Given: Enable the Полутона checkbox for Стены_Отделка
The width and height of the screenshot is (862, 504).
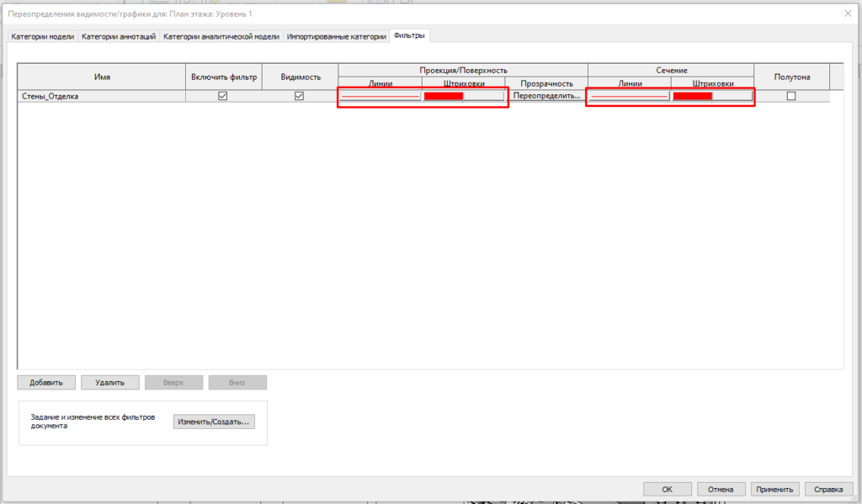Looking at the screenshot, I should click(x=790, y=96).
